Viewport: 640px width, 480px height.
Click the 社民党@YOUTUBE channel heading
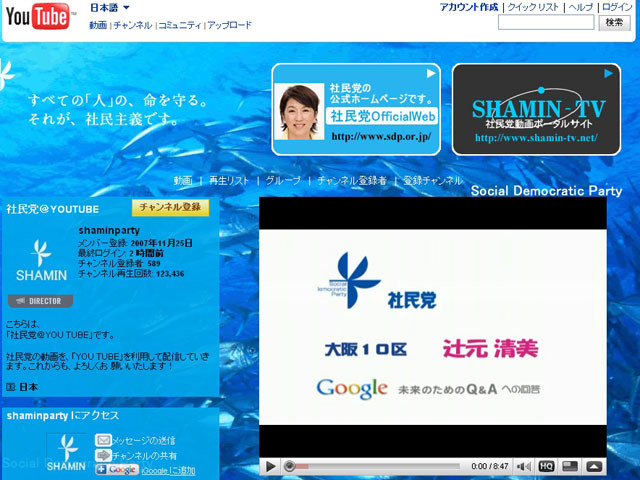tap(53, 209)
